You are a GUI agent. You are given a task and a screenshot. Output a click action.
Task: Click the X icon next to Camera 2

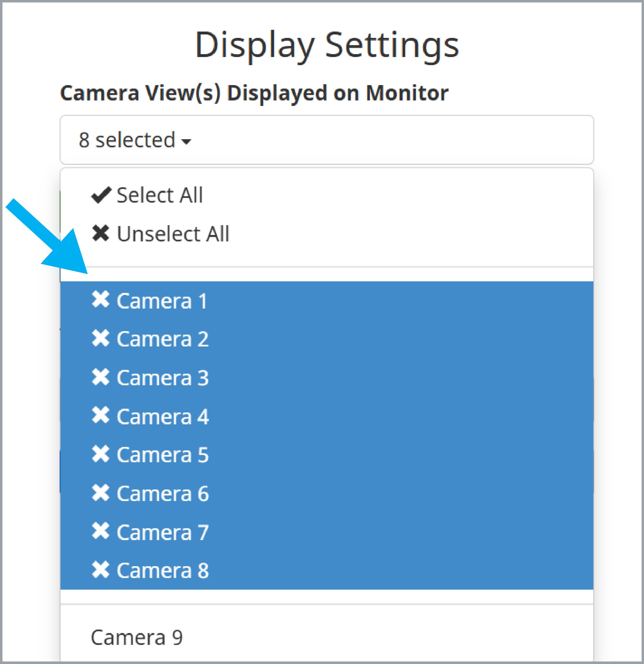101,338
